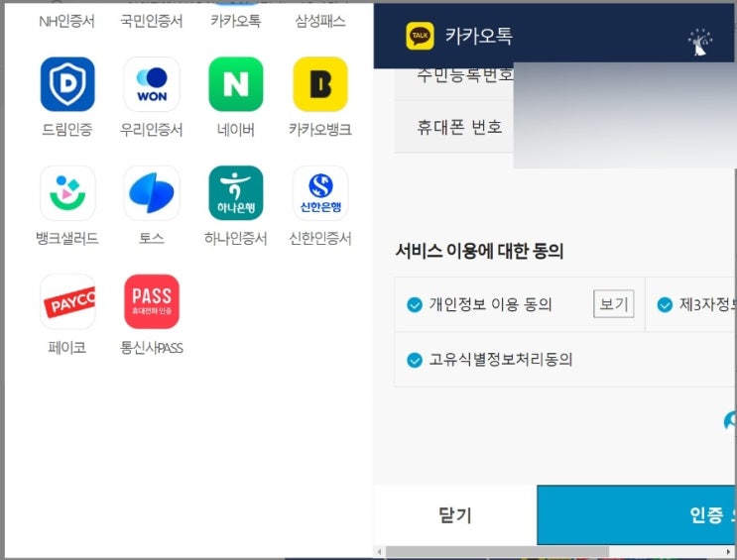The width and height of the screenshot is (737, 560).
Task: Click the 드림인증 text label
Action: [x=66, y=130]
